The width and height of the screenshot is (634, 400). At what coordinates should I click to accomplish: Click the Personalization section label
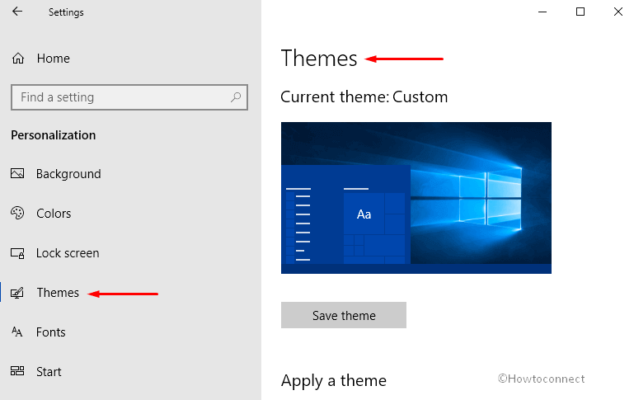click(53, 135)
